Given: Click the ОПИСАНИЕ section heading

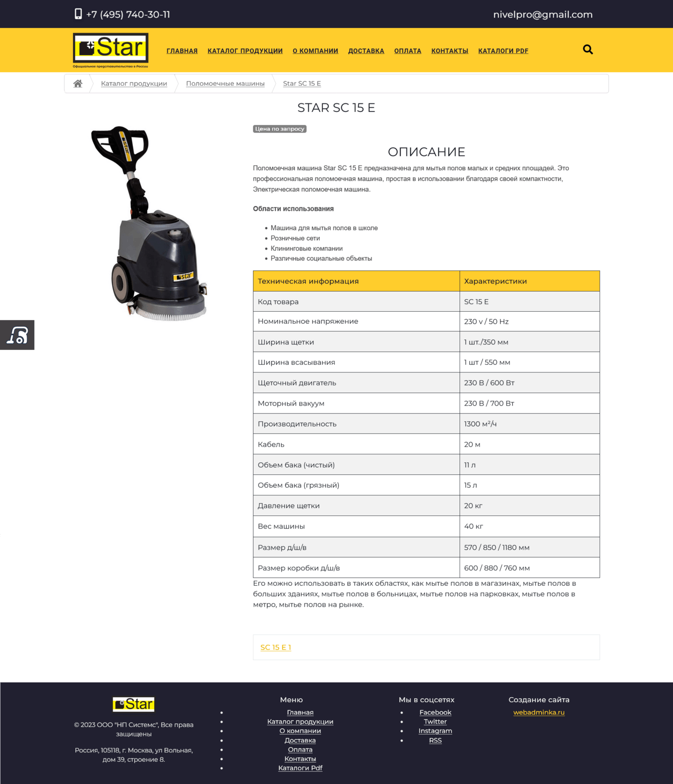Looking at the screenshot, I should click(x=426, y=152).
